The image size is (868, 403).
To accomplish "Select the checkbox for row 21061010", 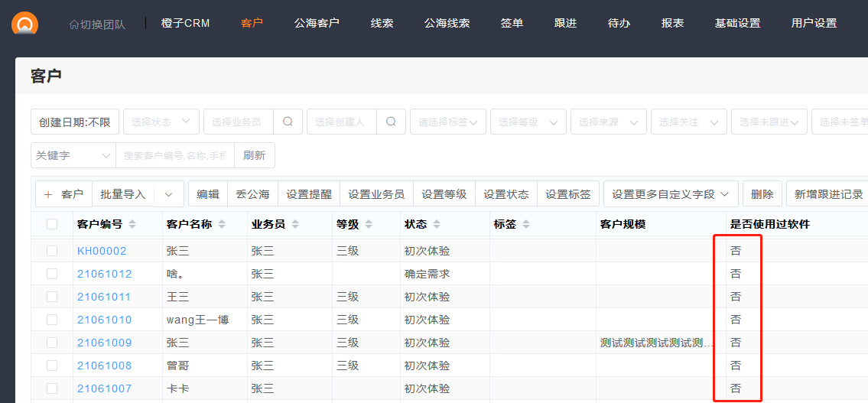I will pyautogui.click(x=52, y=320).
